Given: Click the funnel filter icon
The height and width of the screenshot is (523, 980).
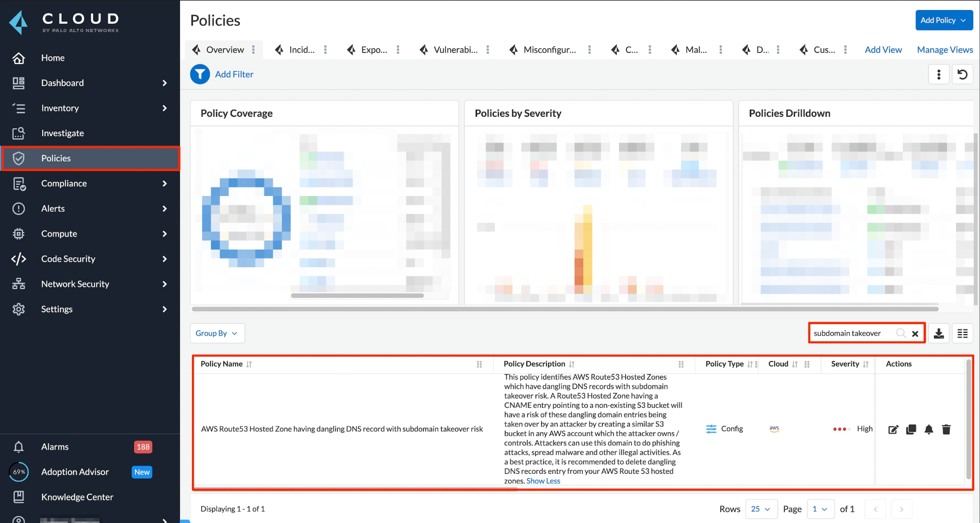Looking at the screenshot, I should pos(200,74).
